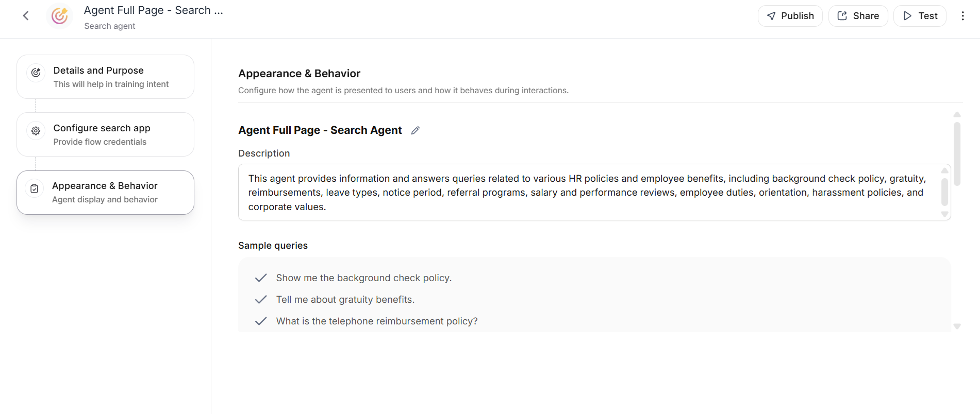Toggle checkmark beside gratuity benefits query
Viewport: 980px width, 414px height.
[261, 300]
